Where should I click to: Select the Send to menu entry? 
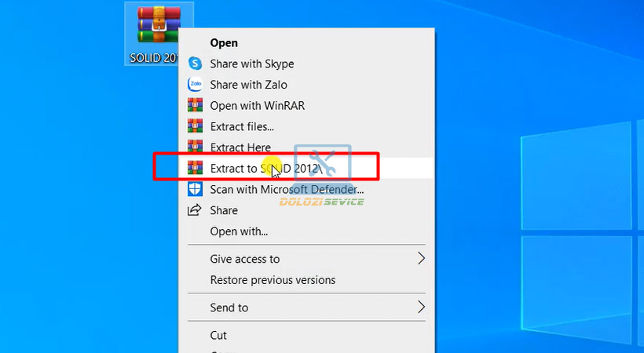coord(229,308)
